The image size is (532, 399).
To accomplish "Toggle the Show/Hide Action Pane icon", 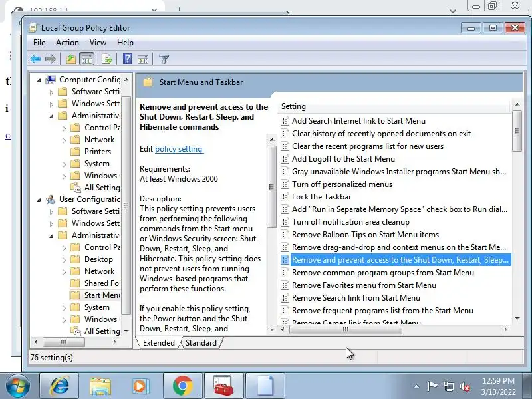I will point(143,59).
